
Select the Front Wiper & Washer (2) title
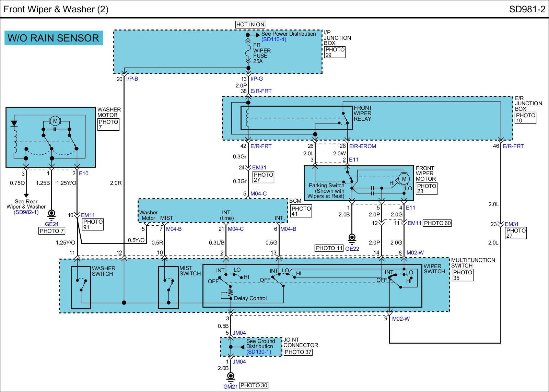[56, 9]
